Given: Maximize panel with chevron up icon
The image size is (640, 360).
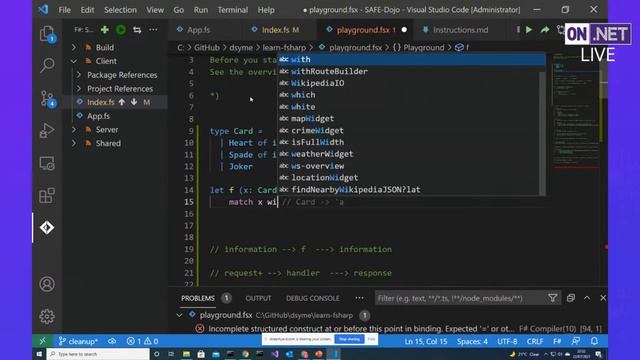Looking at the screenshot, I should [x=587, y=298].
